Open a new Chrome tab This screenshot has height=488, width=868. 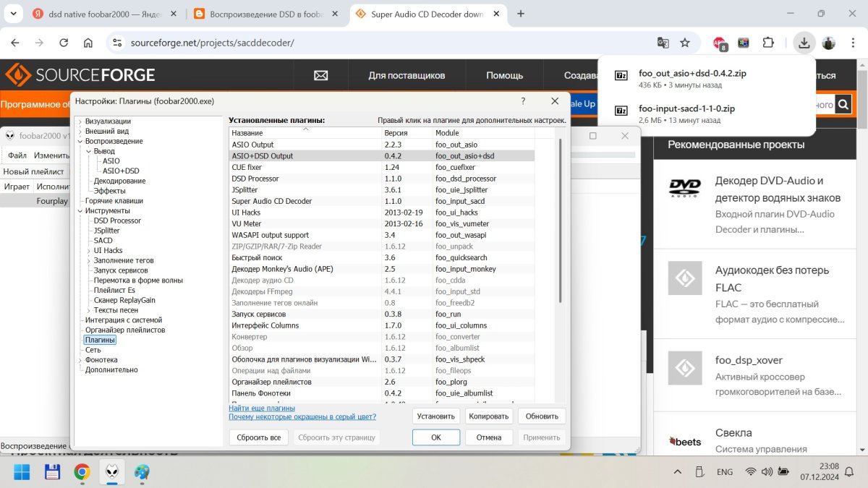[x=521, y=13]
